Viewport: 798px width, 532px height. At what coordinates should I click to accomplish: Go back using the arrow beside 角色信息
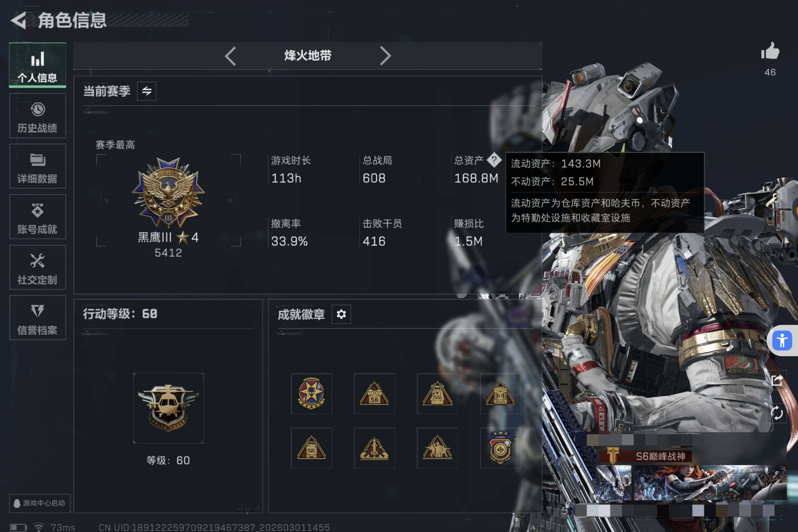[x=19, y=20]
